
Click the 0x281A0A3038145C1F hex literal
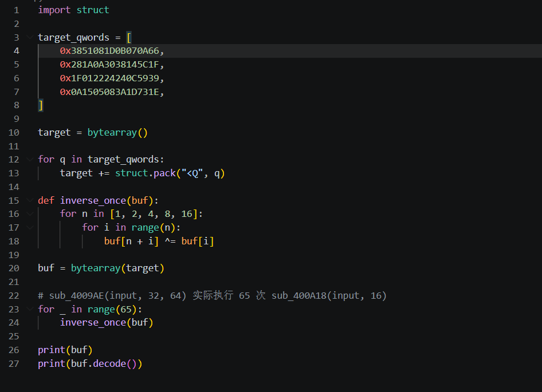coord(109,65)
